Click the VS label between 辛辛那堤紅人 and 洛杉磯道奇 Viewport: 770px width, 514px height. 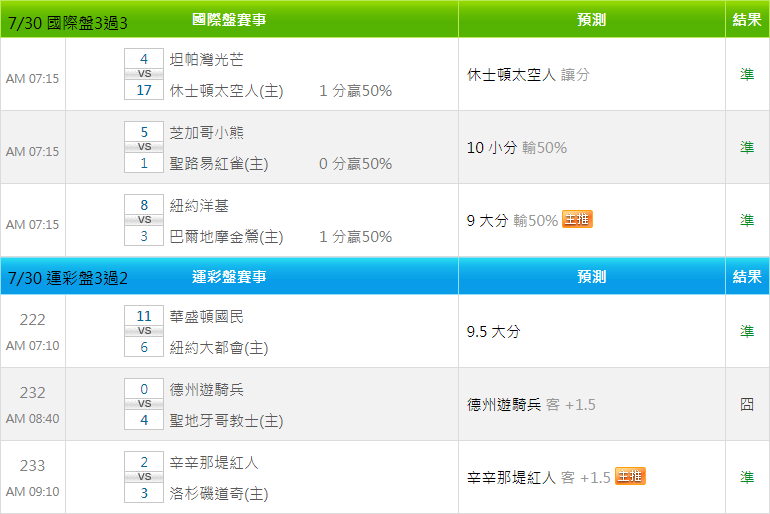click(144, 477)
